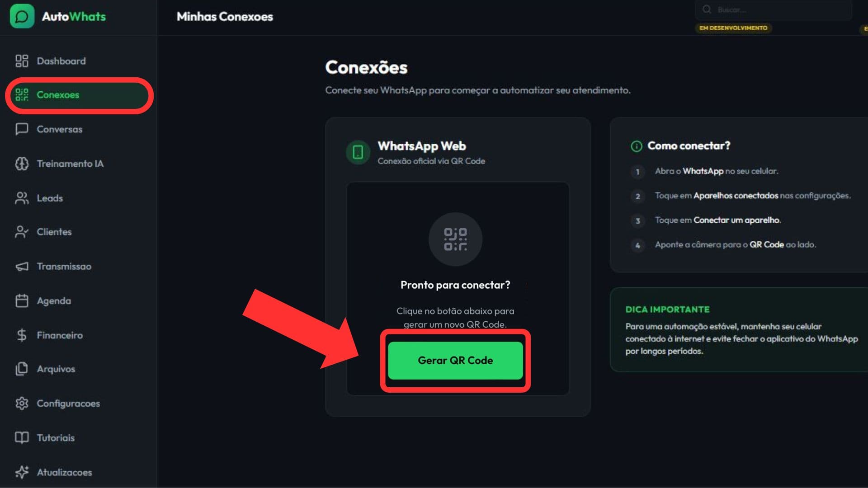Select the Leads people icon
The image size is (868, 488).
(x=22, y=198)
